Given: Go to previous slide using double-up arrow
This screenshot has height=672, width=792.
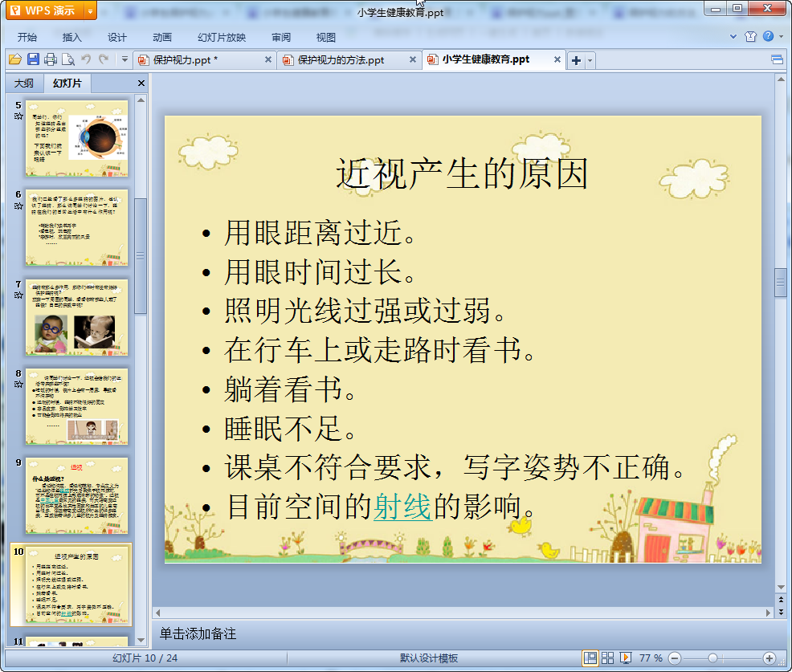Looking at the screenshot, I should coord(781,600).
